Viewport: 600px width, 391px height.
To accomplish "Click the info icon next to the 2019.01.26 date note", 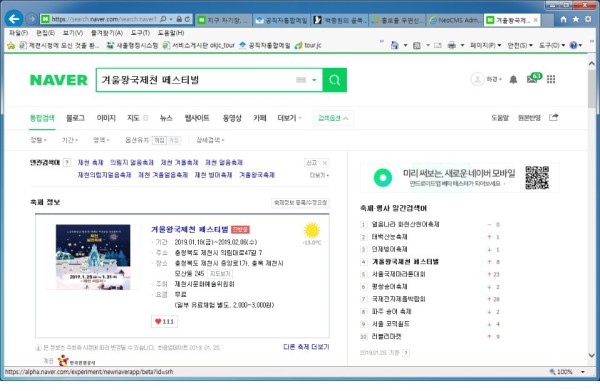I will [406, 353].
